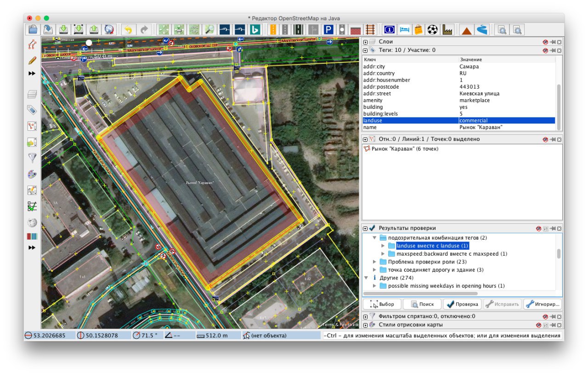Hide the Слои panel via eye icon
The height and width of the screenshot is (375, 588).
[x=545, y=42]
